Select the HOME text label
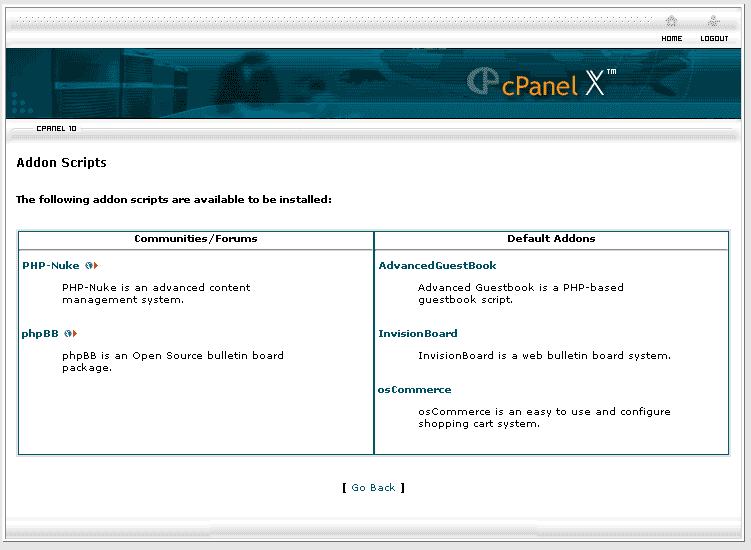Viewport: 751px width, 550px height. pos(672,39)
